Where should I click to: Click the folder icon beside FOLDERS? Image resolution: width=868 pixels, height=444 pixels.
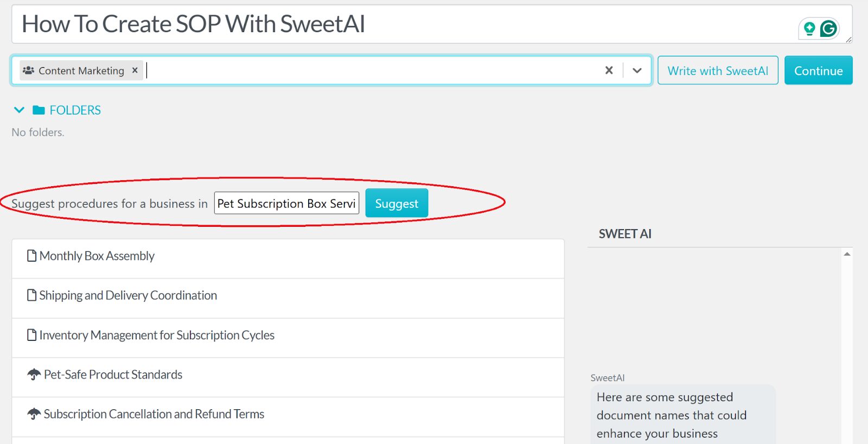pos(38,110)
